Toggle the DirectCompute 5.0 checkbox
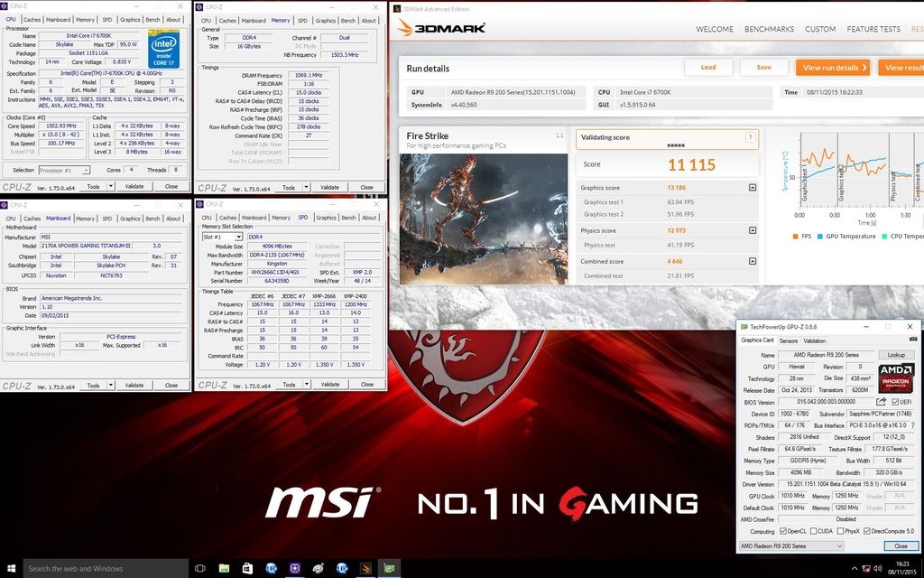Screen dimensions: 924x578 coord(867,531)
